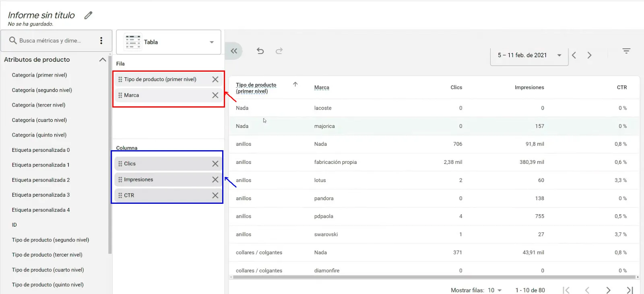Remove the Clics column metric

click(x=215, y=164)
